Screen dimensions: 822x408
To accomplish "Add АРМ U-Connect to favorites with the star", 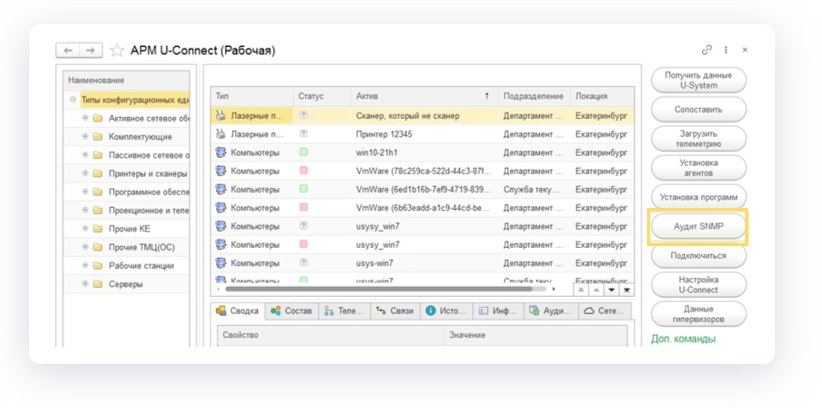I will [117, 50].
